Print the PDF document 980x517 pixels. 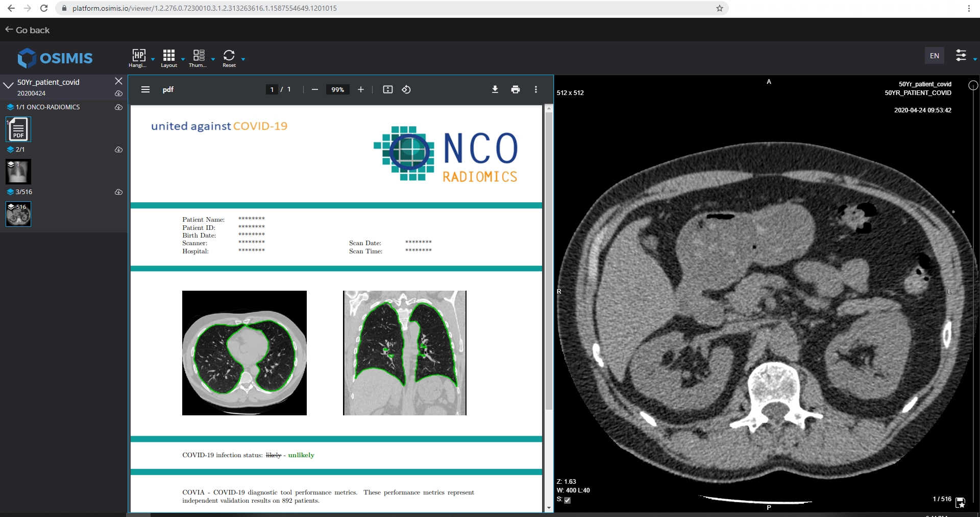coord(516,89)
